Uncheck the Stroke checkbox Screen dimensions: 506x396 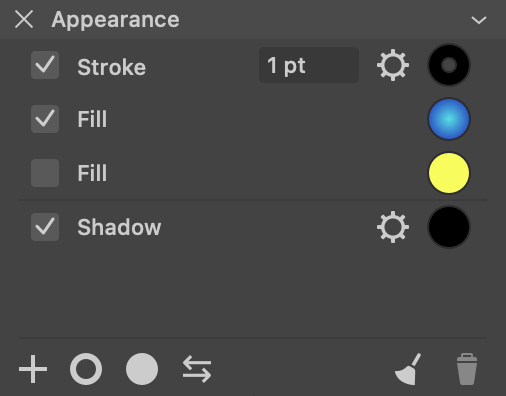(45, 65)
